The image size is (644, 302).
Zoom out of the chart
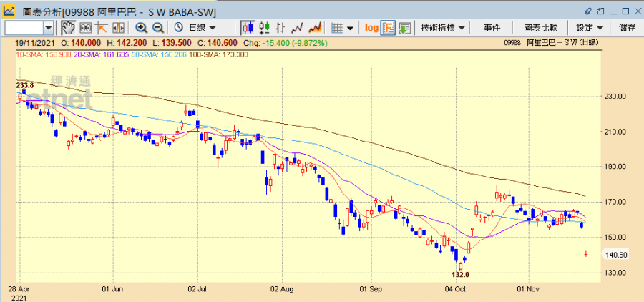pos(157,28)
